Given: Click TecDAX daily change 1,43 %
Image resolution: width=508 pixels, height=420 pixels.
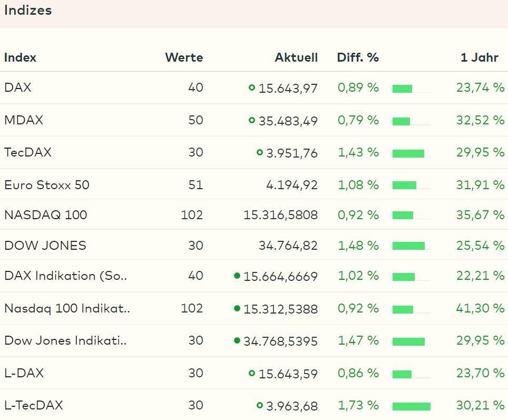Looking at the screenshot, I should point(358,152).
